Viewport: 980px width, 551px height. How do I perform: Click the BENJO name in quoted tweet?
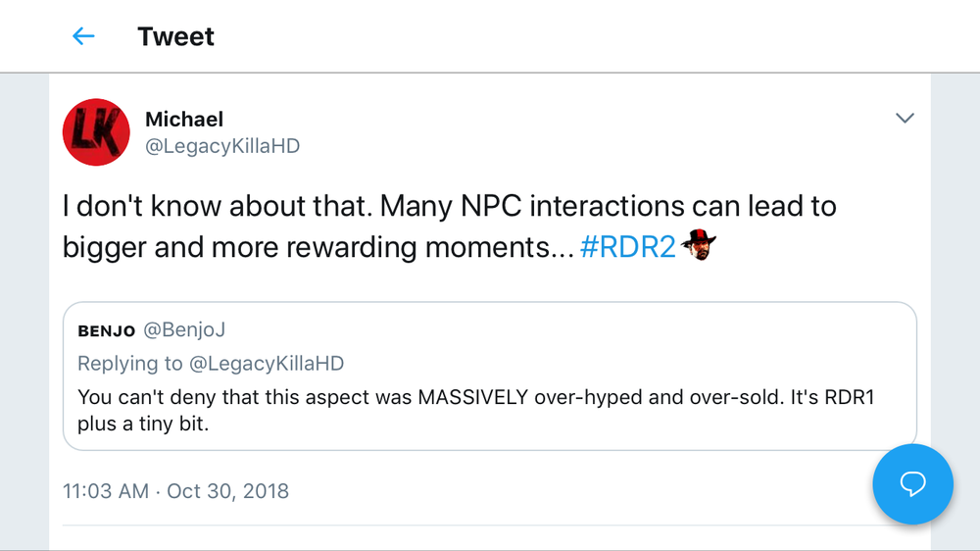tap(108, 330)
